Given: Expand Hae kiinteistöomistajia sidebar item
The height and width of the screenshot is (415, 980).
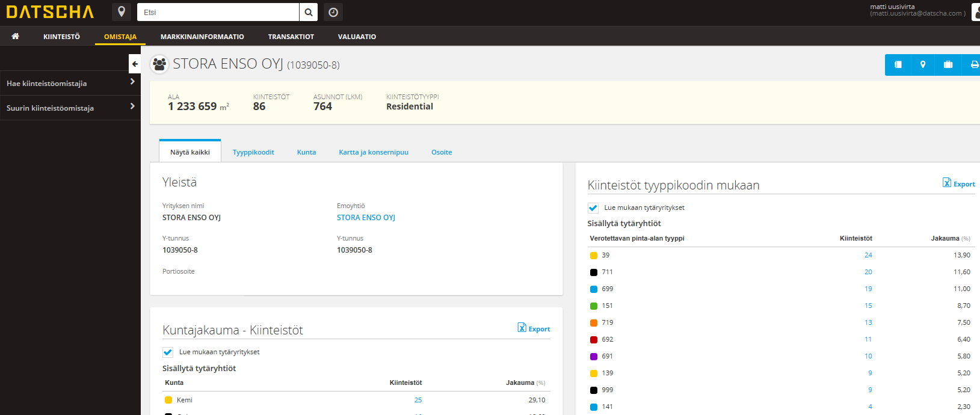Looking at the screenshot, I should tap(70, 83).
